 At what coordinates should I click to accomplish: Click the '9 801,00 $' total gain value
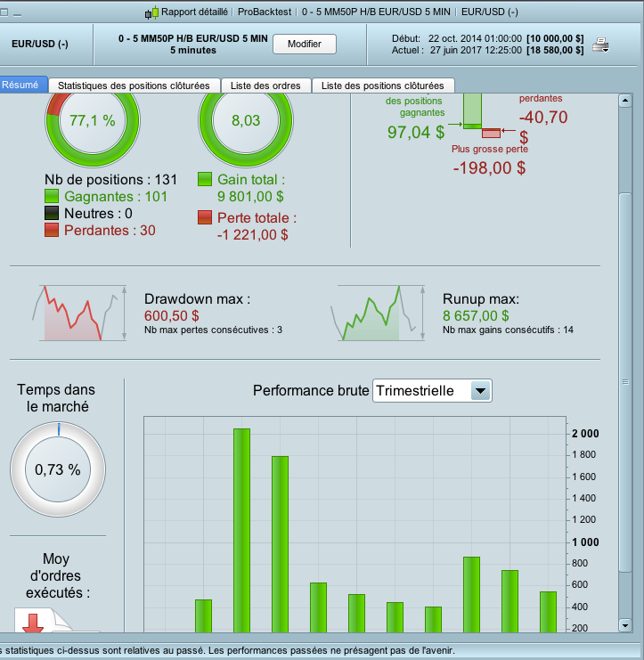(x=250, y=196)
